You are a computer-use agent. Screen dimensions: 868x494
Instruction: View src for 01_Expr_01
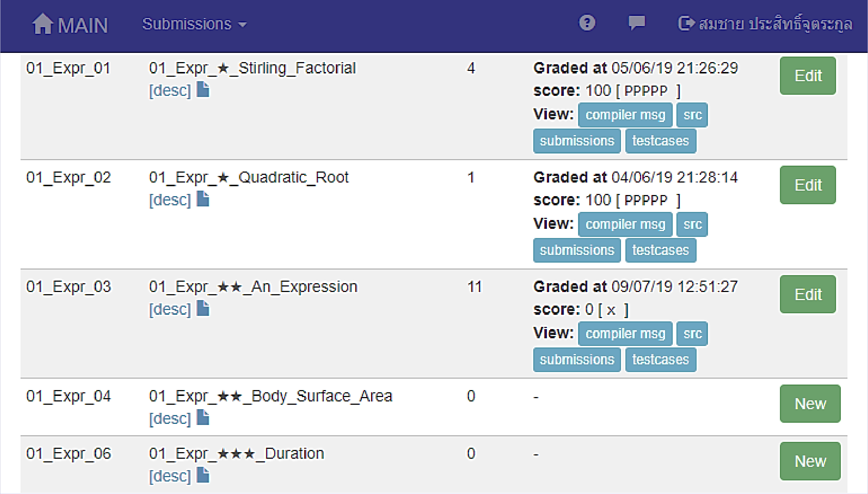point(692,115)
